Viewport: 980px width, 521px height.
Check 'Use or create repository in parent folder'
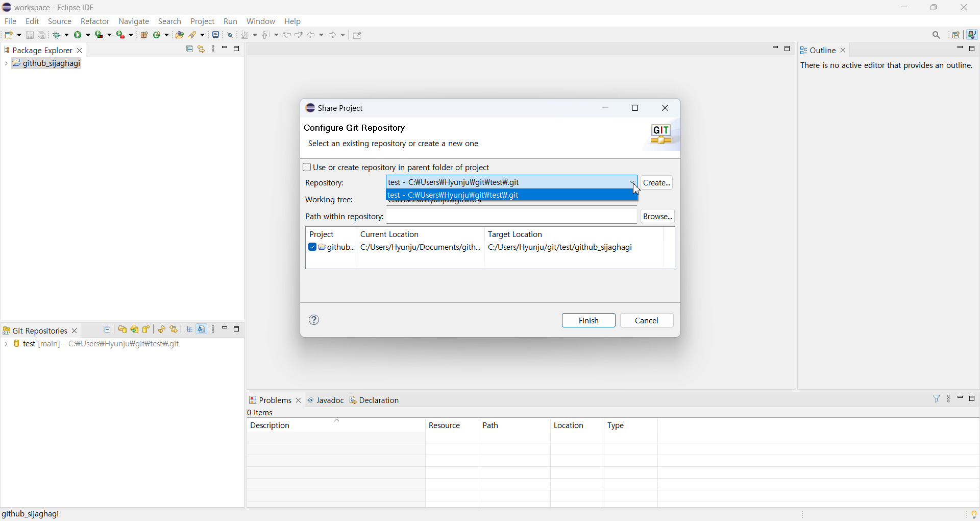coord(307,168)
